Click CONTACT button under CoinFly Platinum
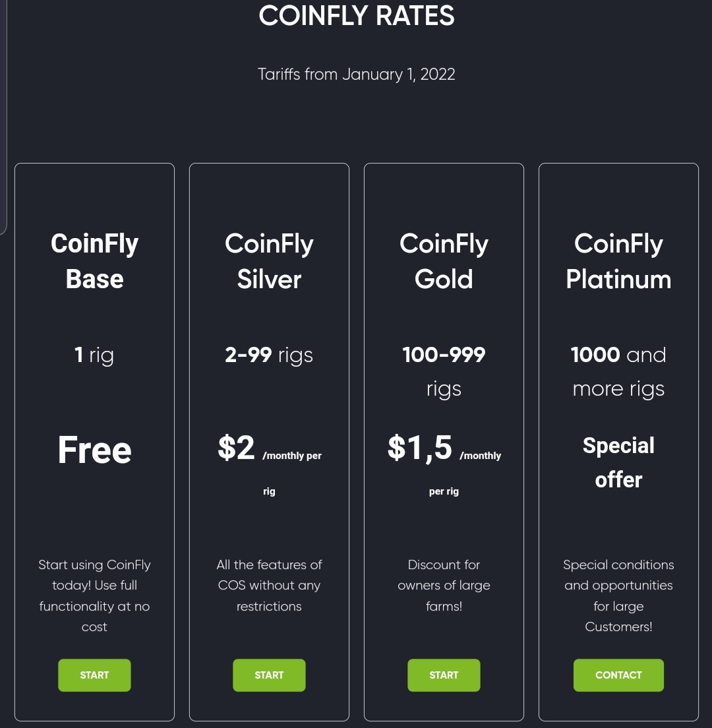The width and height of the screenshot is (712, 728). (618, 675)
